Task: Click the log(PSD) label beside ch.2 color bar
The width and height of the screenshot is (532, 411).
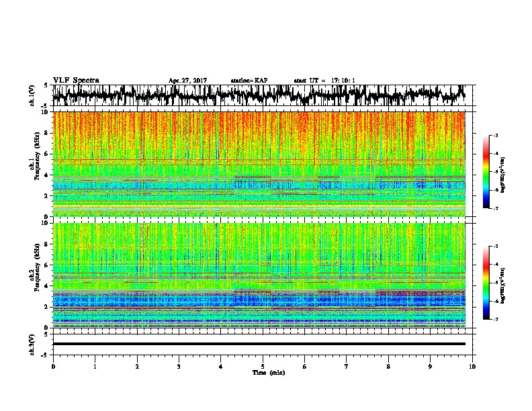Action: pos(503,285)
